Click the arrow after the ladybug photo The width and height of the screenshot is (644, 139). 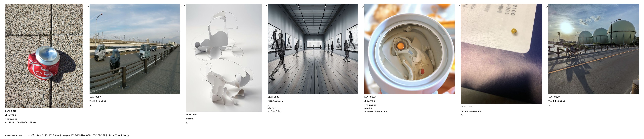pos(546,6)
